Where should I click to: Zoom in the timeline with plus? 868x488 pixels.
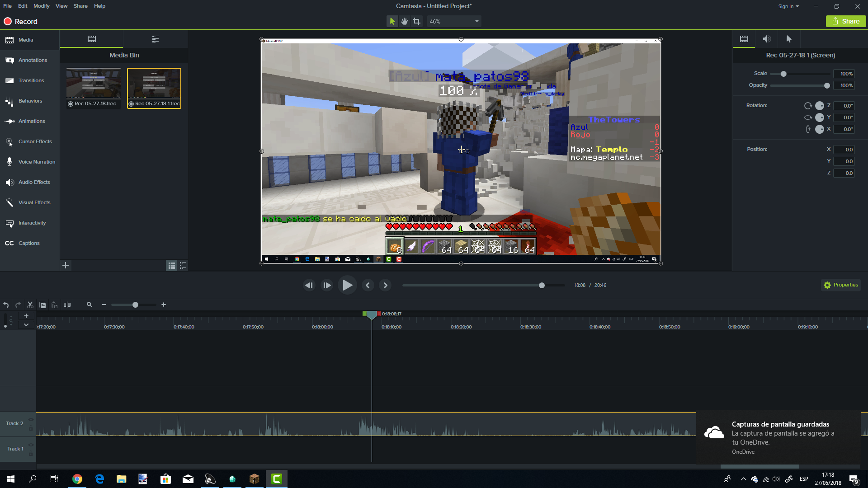tap(164, 305)
